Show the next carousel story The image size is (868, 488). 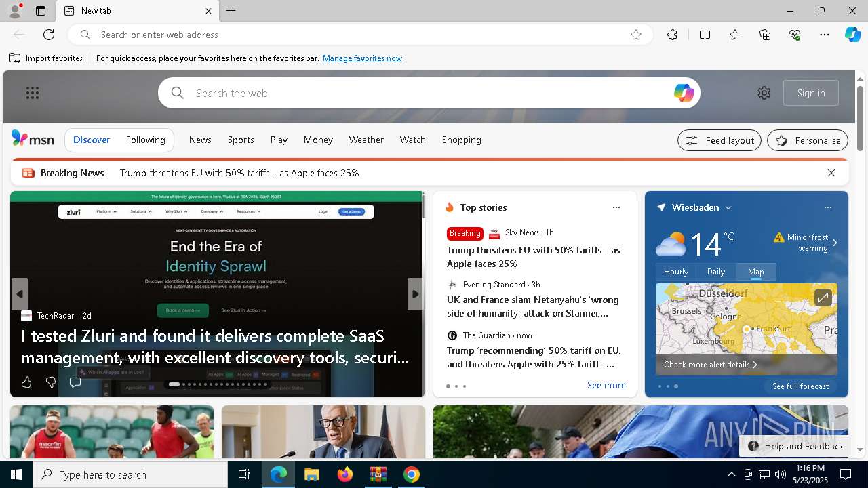coord(415,294)
